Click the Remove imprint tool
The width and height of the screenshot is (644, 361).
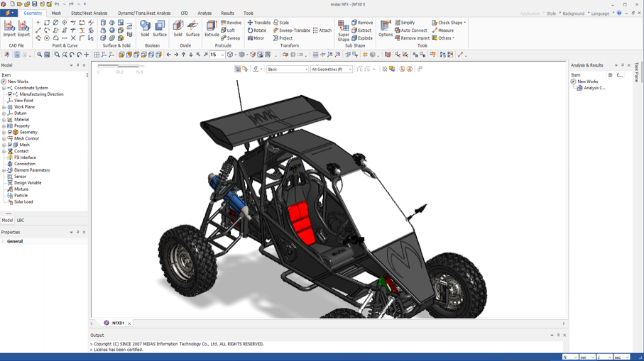click(x=413, y=38)
